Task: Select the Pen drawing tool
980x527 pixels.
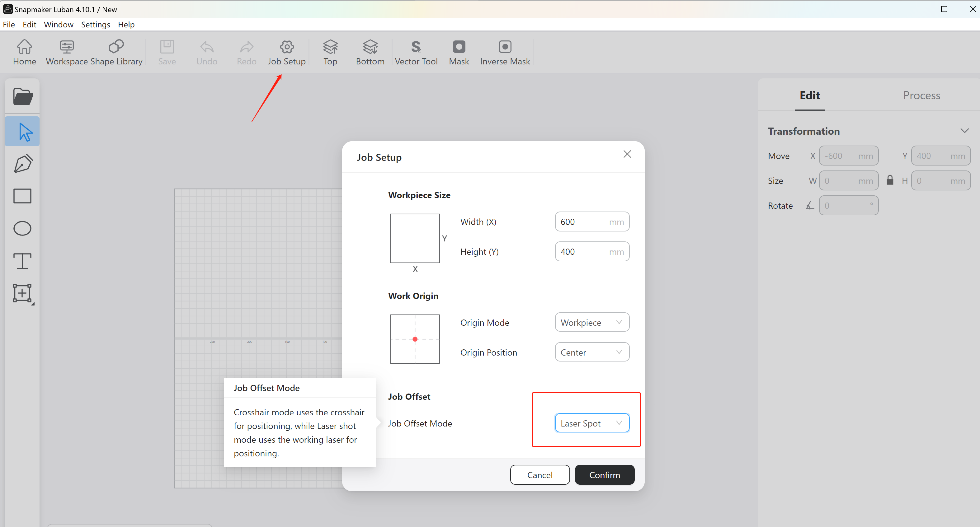Action: (23, 164)
